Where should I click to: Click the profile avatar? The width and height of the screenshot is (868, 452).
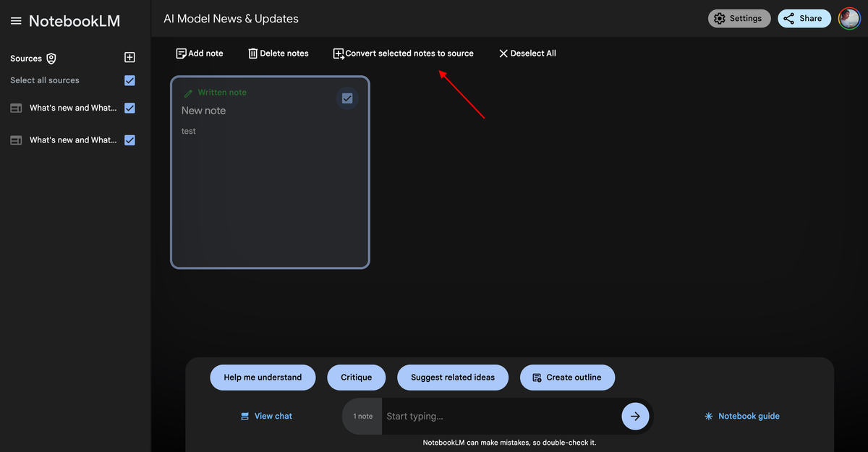(849, 18)
